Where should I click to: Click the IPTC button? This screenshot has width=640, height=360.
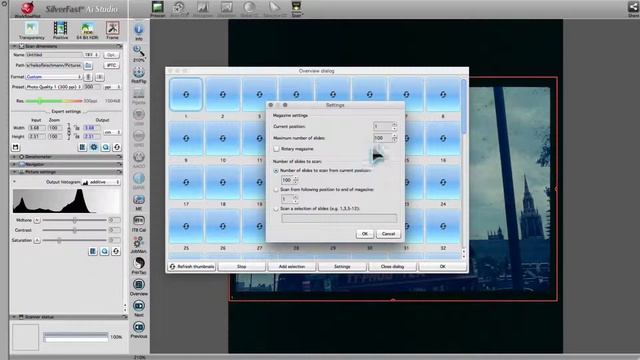(x=111, y=65)
